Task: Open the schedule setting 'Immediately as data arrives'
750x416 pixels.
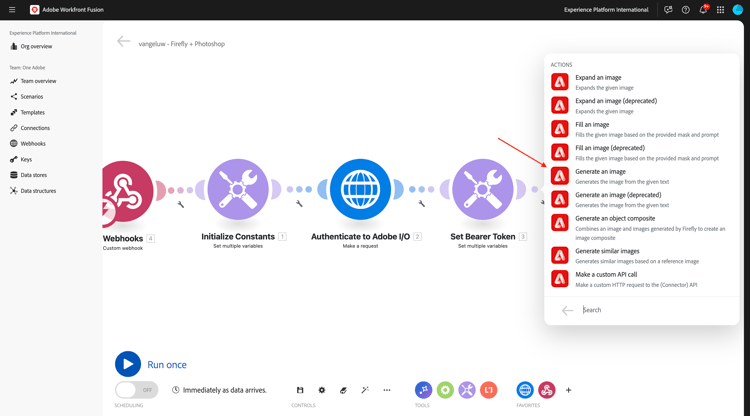Action: (x=219, y=390)
